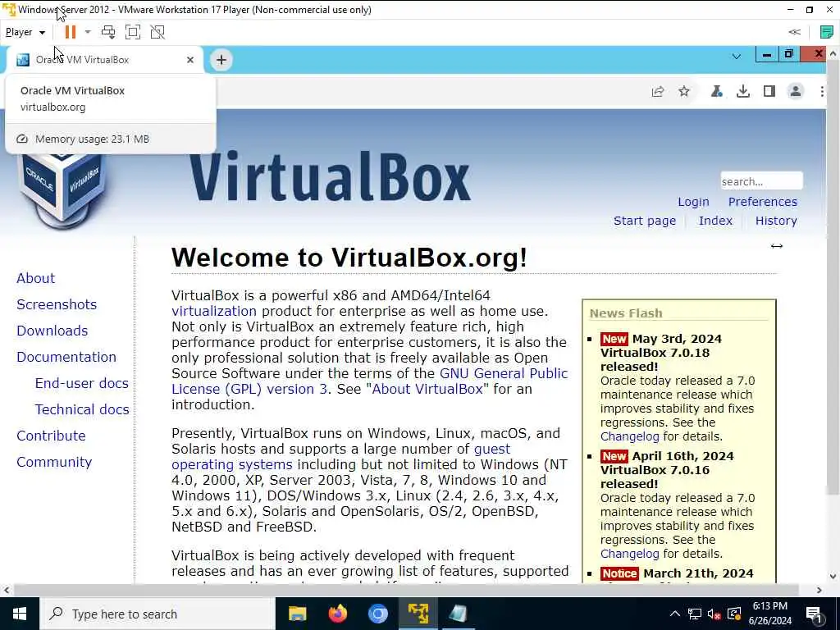Open the network tray icon
Viewport: 840px width, 630px height.
[x=695, y=614]
